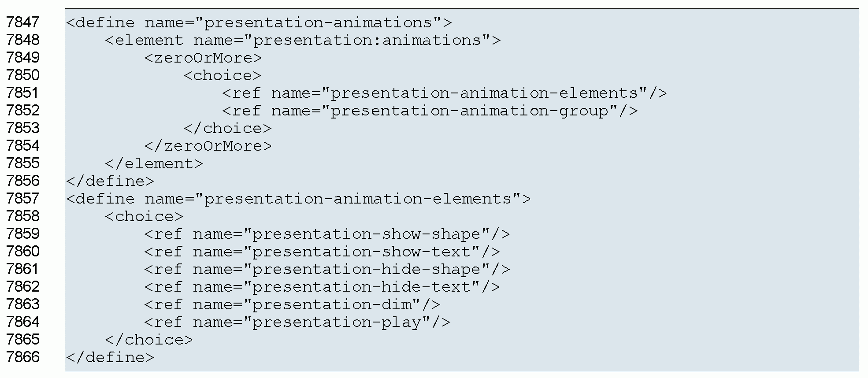The height and width of the screenshot is (378, 868).
Task: Click the presentation-show-text ref line
Action: click(322, 252)
